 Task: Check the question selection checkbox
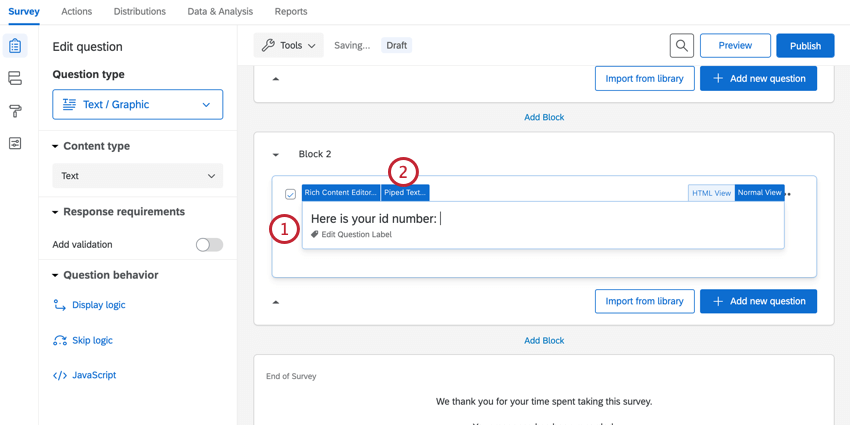[x=290, y=194]
